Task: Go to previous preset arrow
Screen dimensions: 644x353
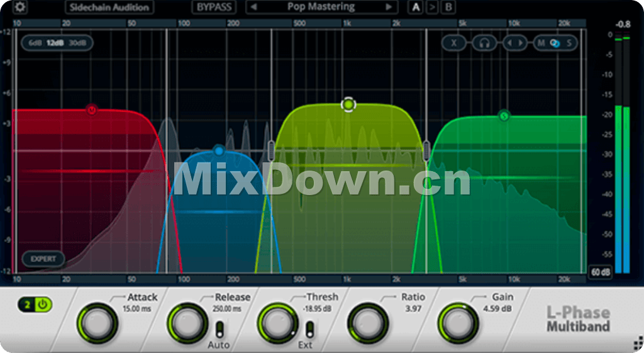Action: click(253, 7)
